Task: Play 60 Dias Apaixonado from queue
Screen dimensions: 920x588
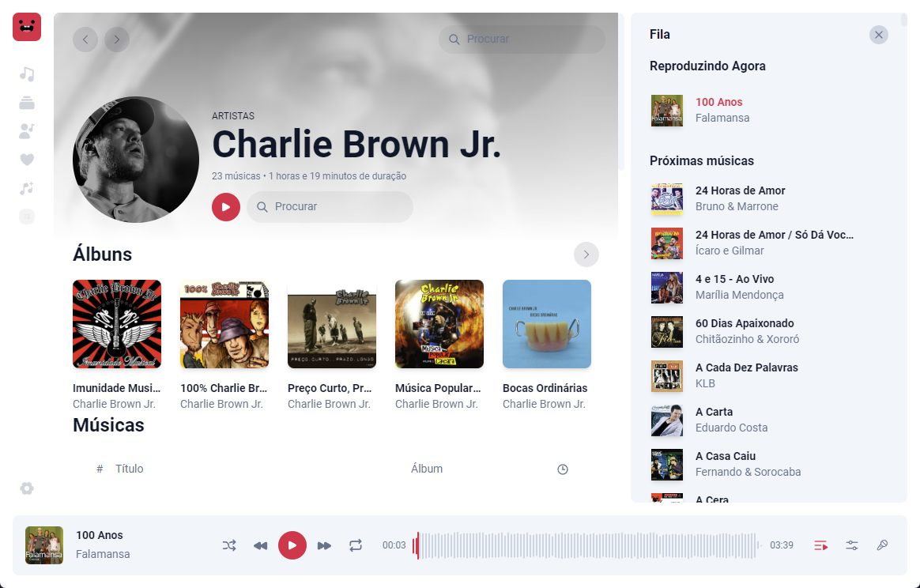Action: 768,332
